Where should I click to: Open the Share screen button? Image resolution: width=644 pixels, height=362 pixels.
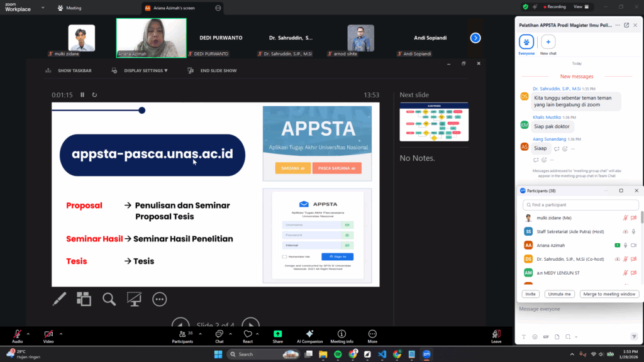pyautogui.click(x=277, y=336)
